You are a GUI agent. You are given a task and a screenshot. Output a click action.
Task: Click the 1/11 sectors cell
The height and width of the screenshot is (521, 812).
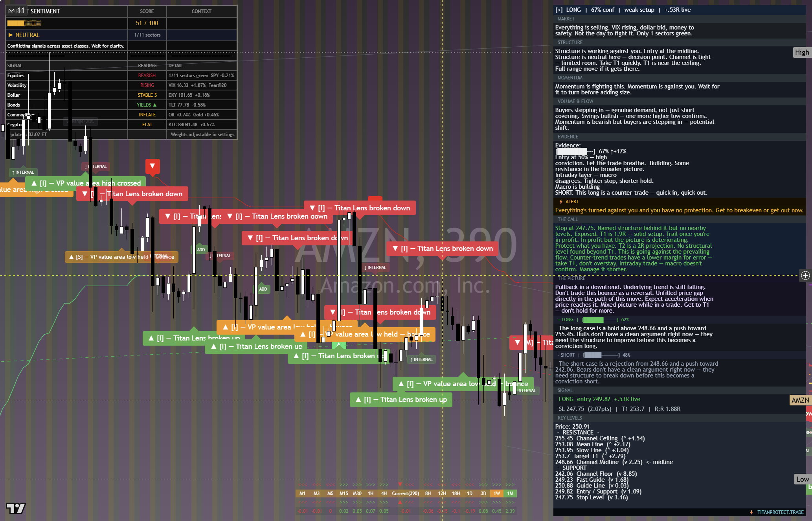pyautogui.click(x=147, y=35)
